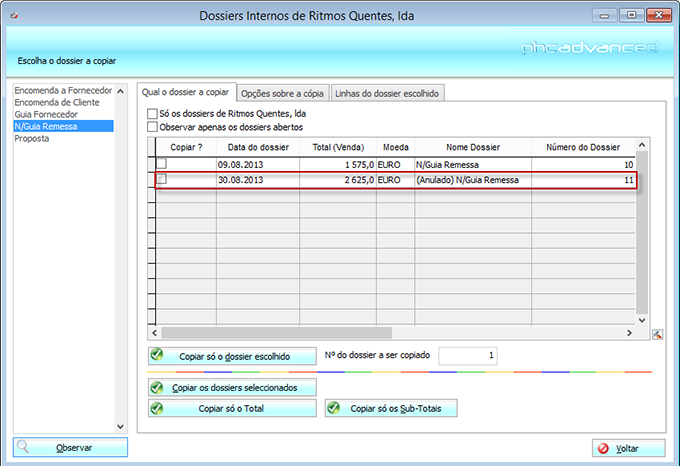Click green check icon on Copiar só o dossier escolhido
This screenshot has width=680, height=466.
coord(157,355)
